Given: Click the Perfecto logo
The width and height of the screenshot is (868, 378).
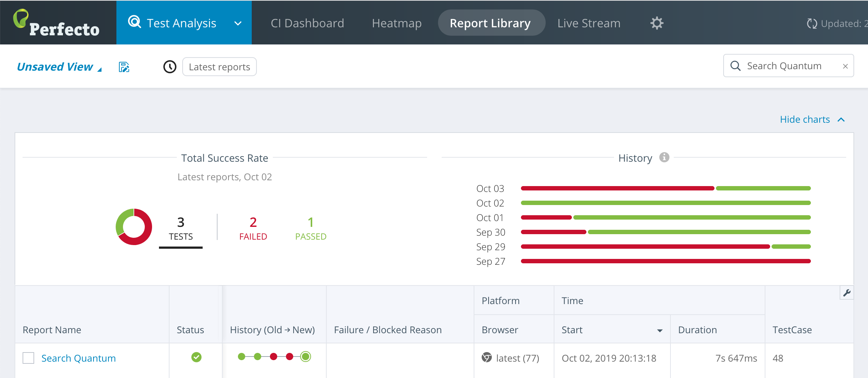Looking at the screenshot, I should point(56,23).
